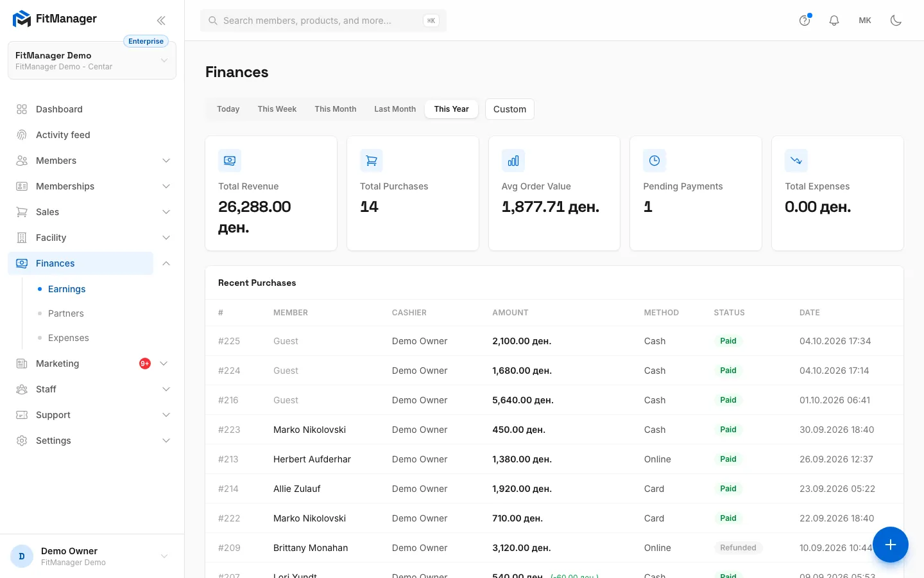The width and height of the screenshot is (924, 578).
Task: Click the Total Purchases cart icon
Action: (x=372, y=161)
